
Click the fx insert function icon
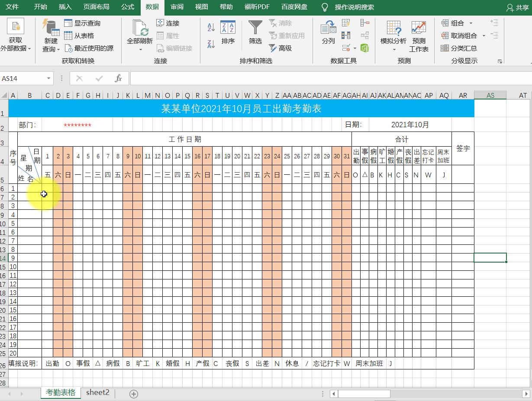118,78
